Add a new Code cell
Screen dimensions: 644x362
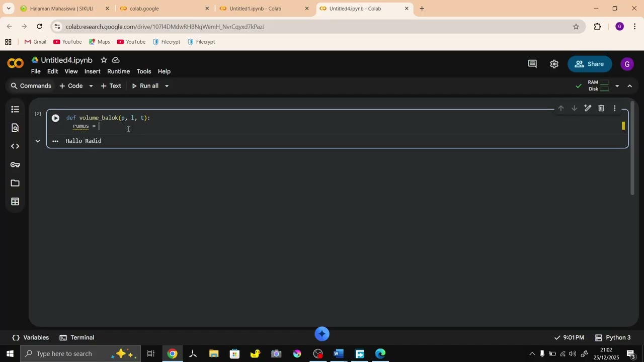coord(71,86)
